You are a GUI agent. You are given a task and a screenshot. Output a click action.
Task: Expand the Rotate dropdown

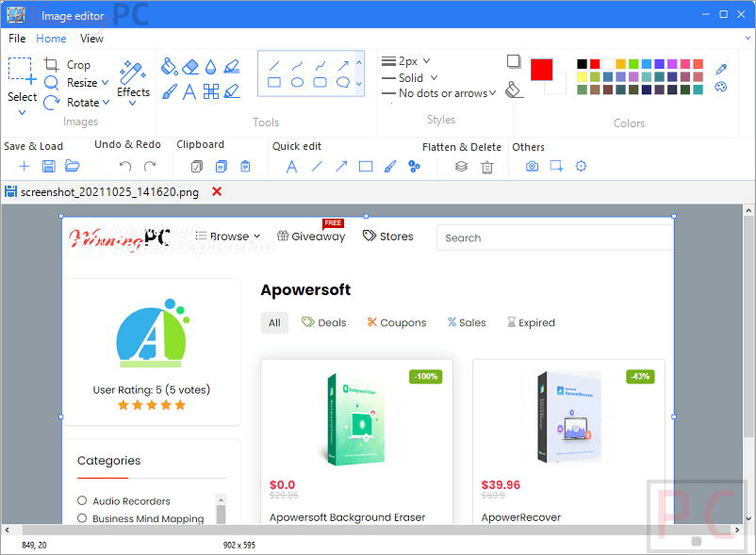tap(107, 102)
